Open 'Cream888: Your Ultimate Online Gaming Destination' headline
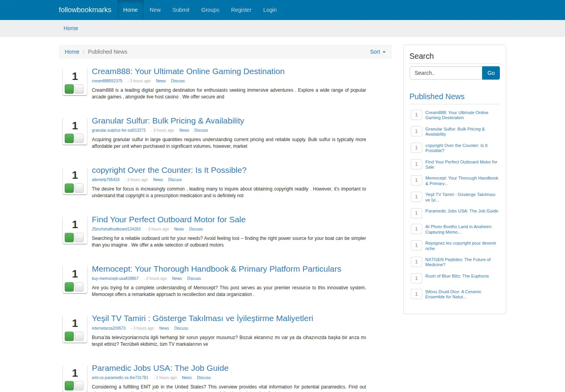This screenshot has height=392, width=565. tap(188, 71)
